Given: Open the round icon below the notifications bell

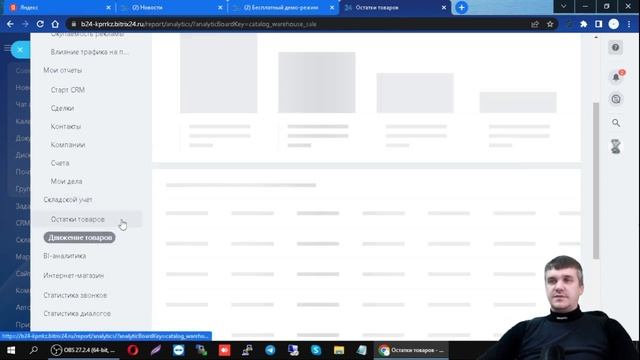Looking at the screenshot, I should coord(616,99).
